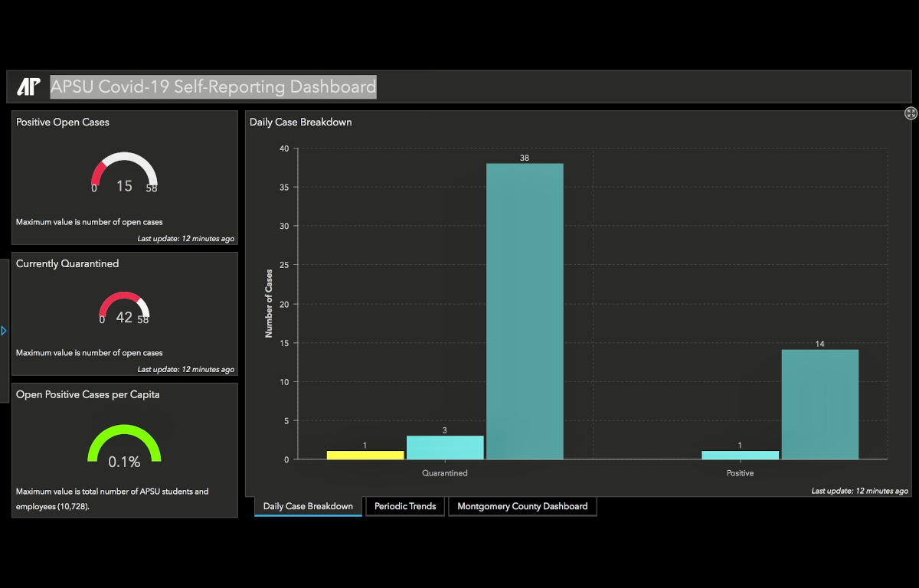919x588 pixels.
Task: Click the Positive Open Cases gauge showing 15
Action: [x=124, y=173]
